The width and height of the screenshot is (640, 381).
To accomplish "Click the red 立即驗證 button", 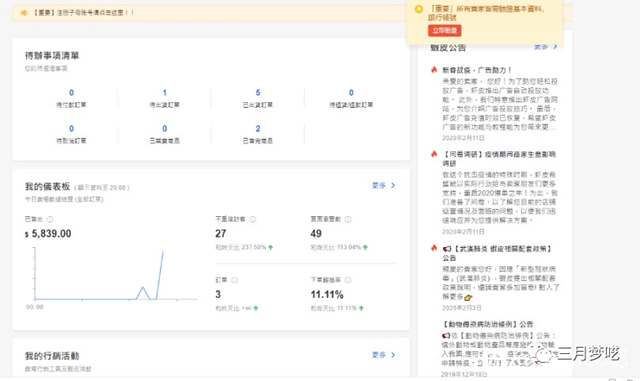I will point(444,31).
